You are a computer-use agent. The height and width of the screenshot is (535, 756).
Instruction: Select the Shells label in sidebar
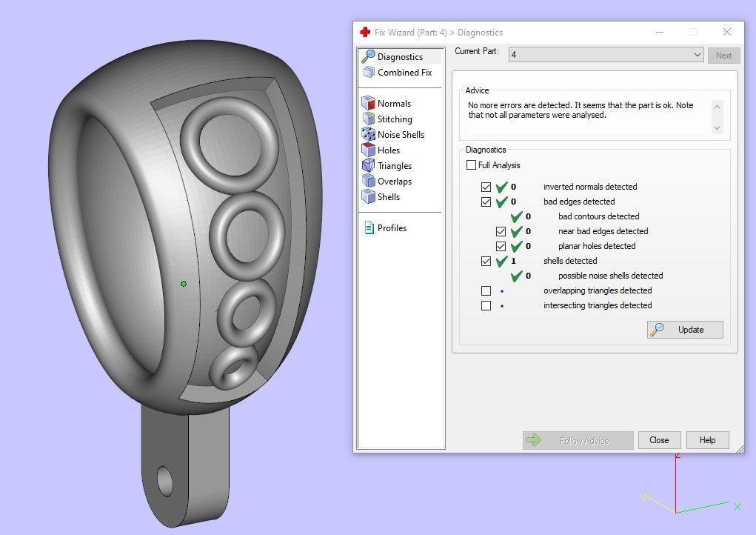coord(389,197)
